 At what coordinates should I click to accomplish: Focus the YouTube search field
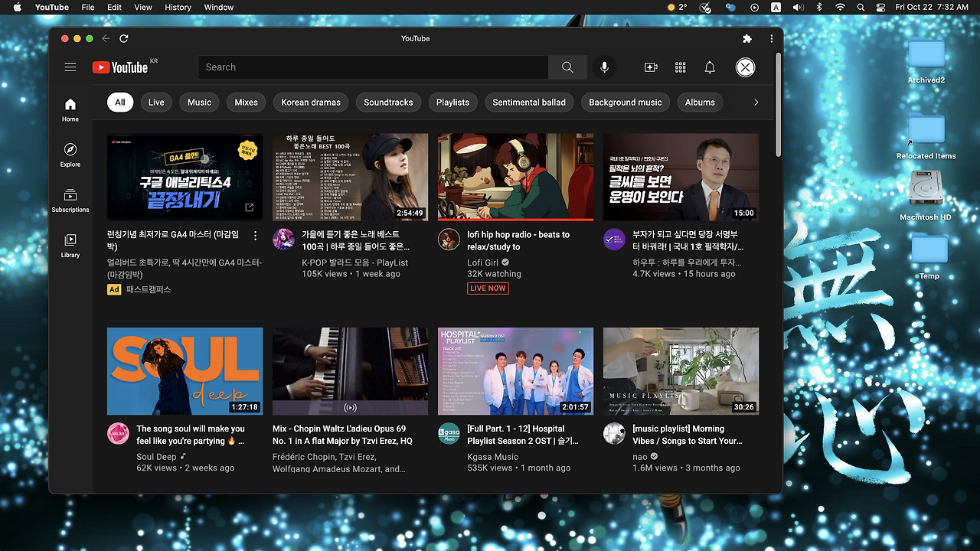pyautogui.click(x=373, y=67)
